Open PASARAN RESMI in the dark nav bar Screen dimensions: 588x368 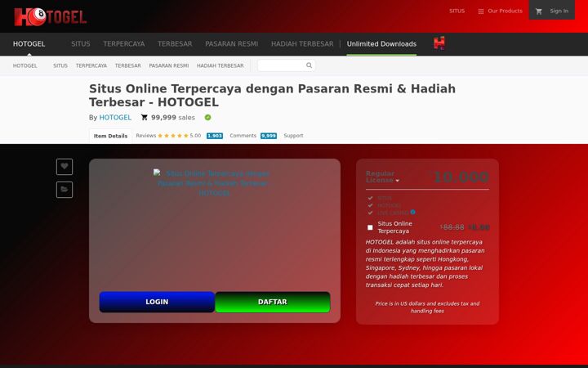click(x=231, y=44)
